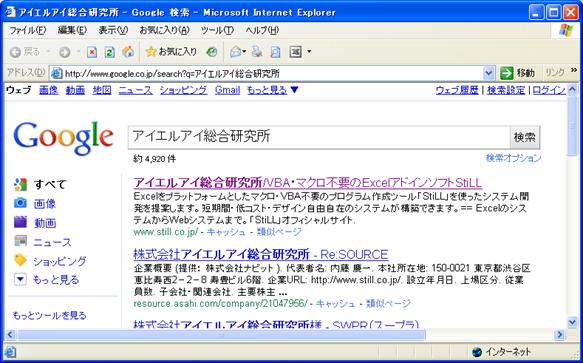583x363 pixels.
Task: Select the 画像 camera sidebar icon
Action: pyautogui.click(x=20, y=203)
